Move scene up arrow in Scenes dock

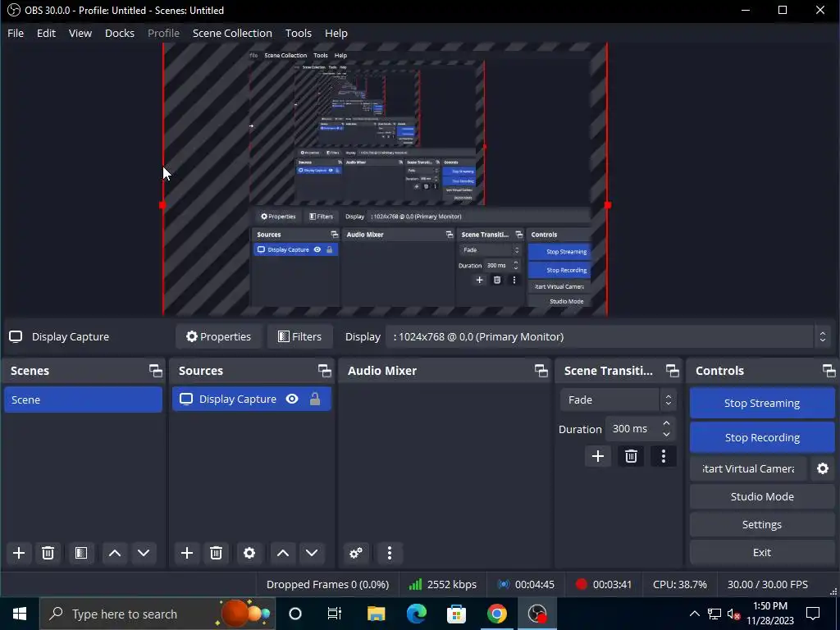pyautogui.click(x=115, y=553)
